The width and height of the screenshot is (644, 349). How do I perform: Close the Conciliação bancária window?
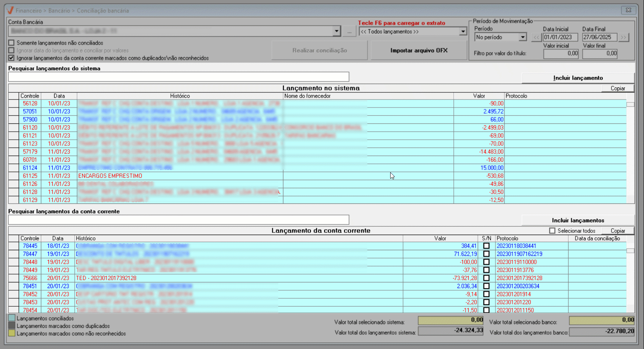[x=628, y=10]
